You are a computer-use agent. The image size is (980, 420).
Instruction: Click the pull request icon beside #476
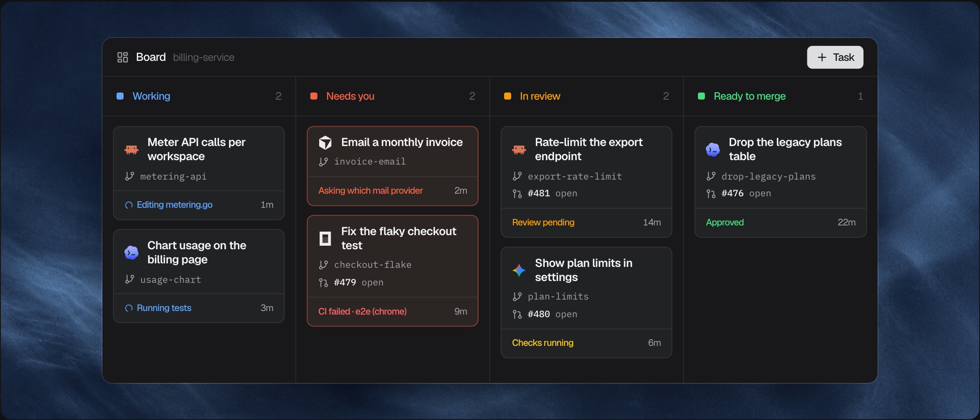coord(711,194)
